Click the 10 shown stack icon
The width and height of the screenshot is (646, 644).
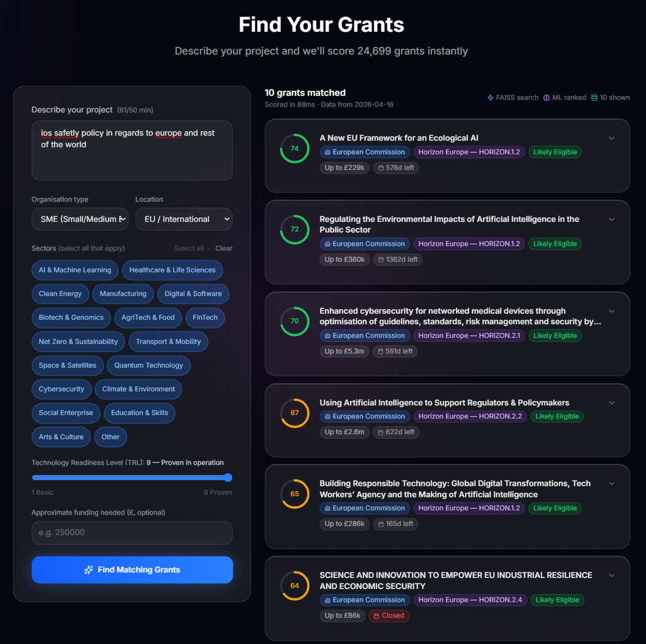pos(596,97)
